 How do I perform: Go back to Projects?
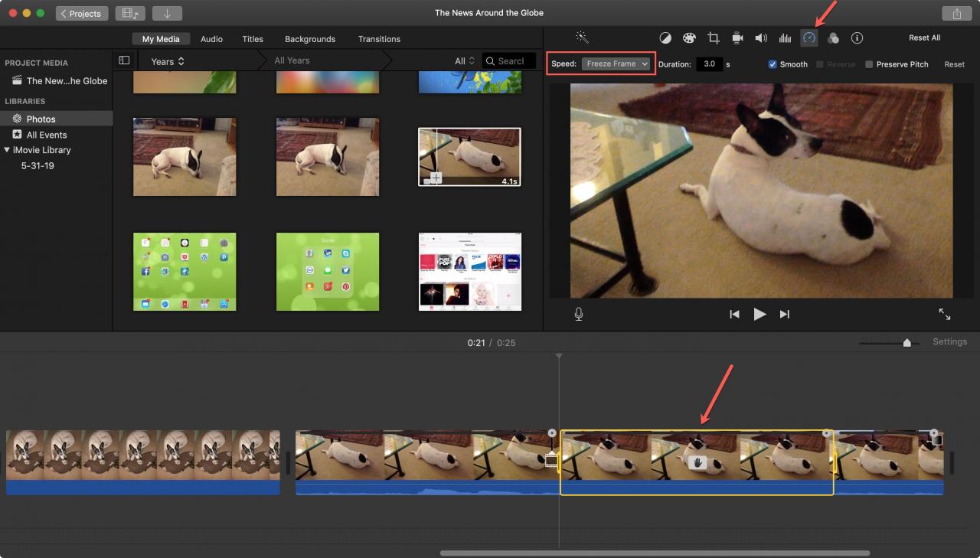82,14
